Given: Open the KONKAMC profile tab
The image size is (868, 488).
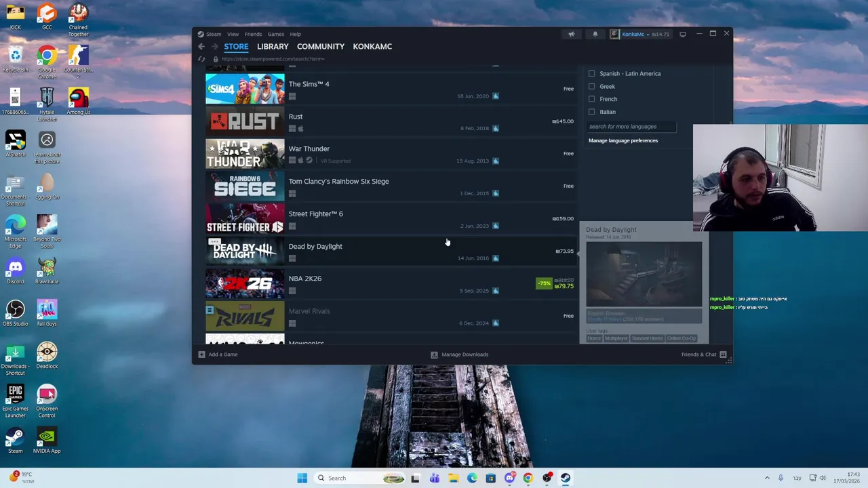Looking at the screenshot, I should coord(372,47).
